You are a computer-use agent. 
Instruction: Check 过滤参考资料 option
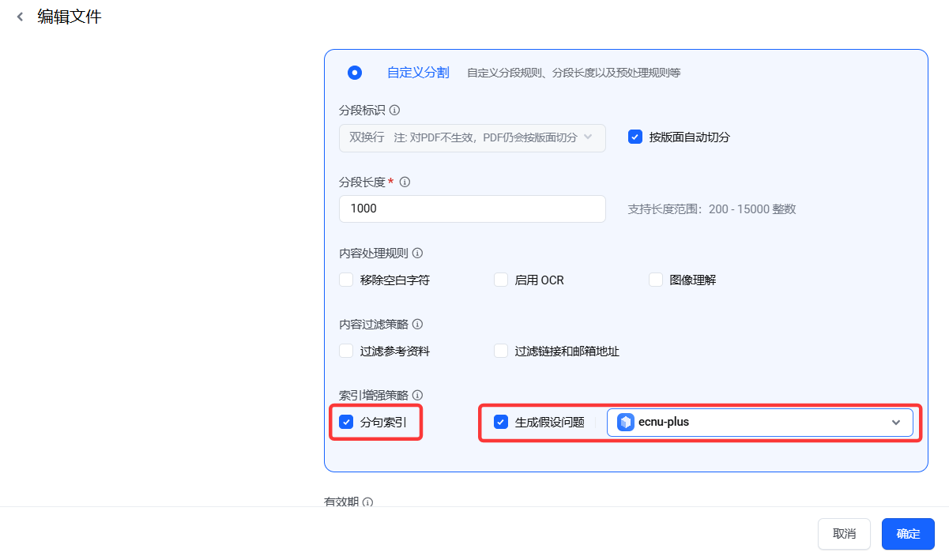(x=346, y=351)
